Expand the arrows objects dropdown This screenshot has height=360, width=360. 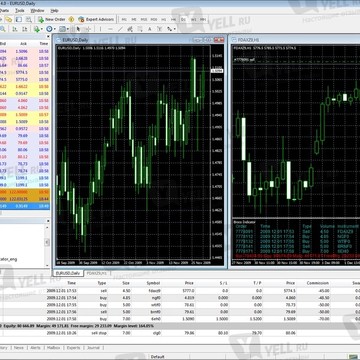pyautogui.click(x=175, y=29)
